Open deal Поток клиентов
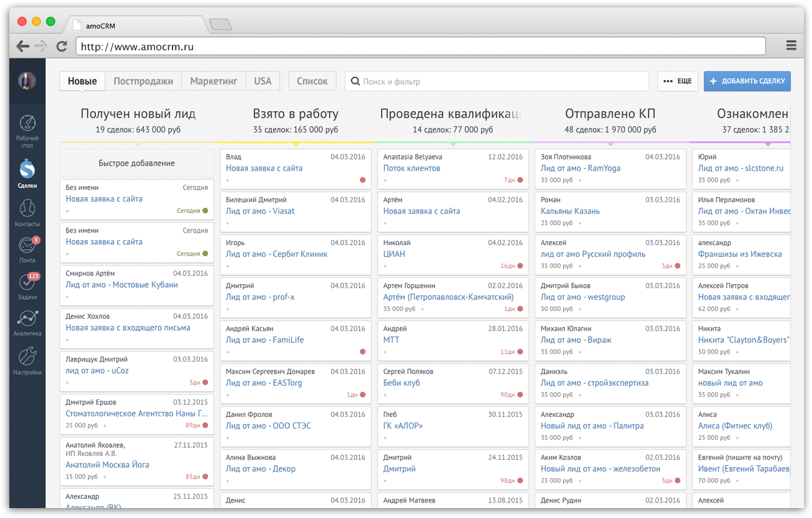Screen dimensions: 812x518 (412, 168)
